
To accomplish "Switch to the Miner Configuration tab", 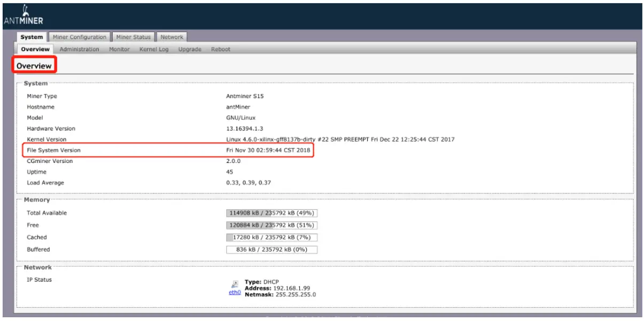I will click(79, 37).
